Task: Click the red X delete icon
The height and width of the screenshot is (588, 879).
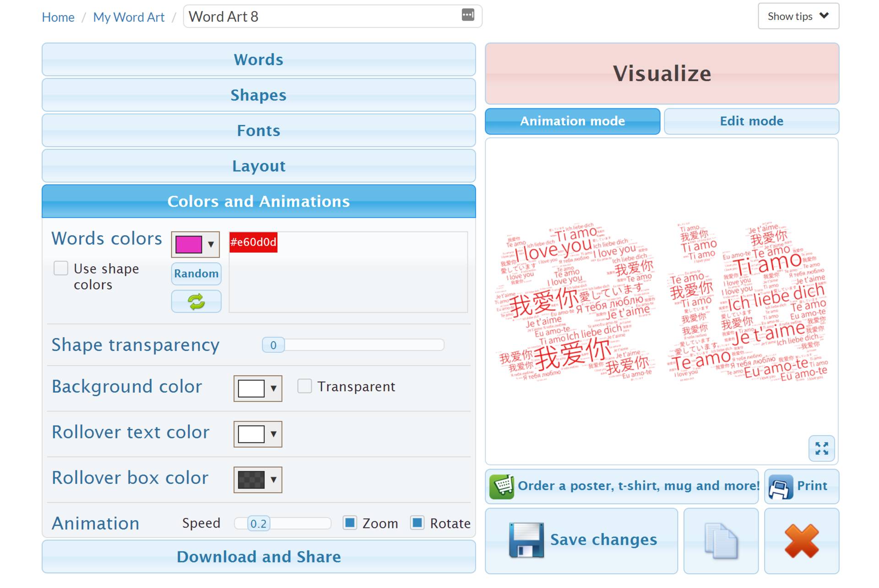Action: (801, 540)
